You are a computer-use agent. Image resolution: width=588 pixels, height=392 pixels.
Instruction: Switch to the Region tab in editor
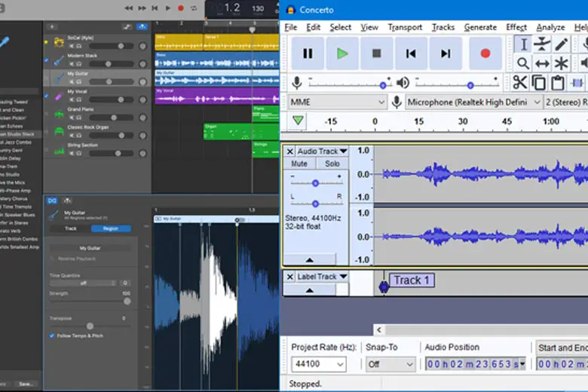pyautogui.click(x=111, y=228)
